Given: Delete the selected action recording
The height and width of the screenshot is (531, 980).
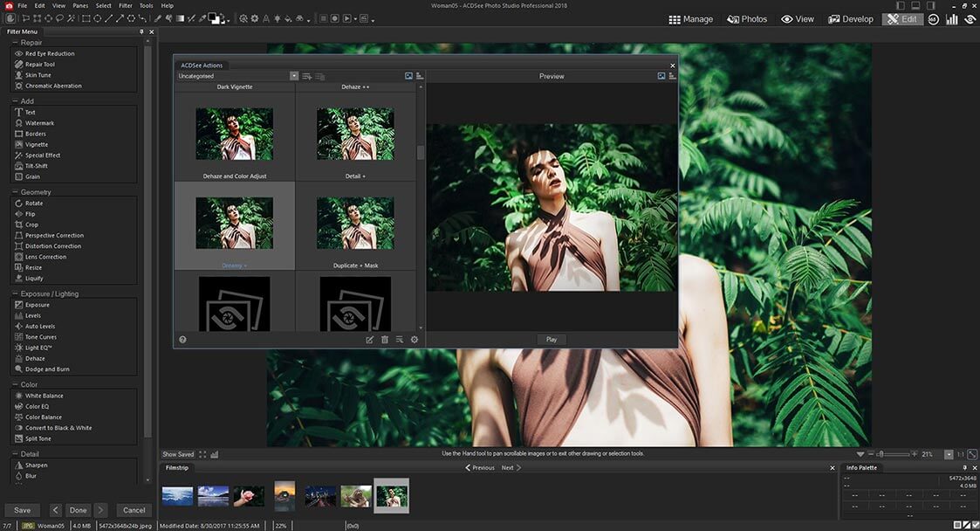Looking at the screenshot, I should coord(384,340).
